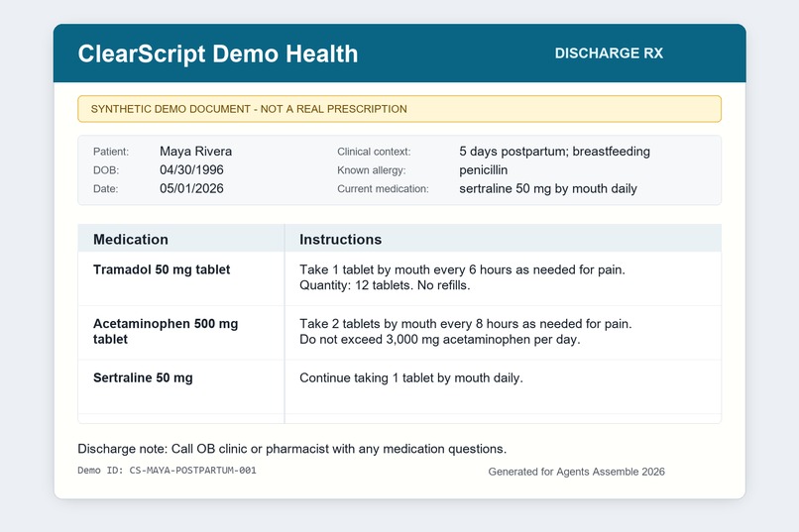This screenshot has height=532, width=799.
Task: Click the ClearScript Demo Health title
Action: (217, 53)
